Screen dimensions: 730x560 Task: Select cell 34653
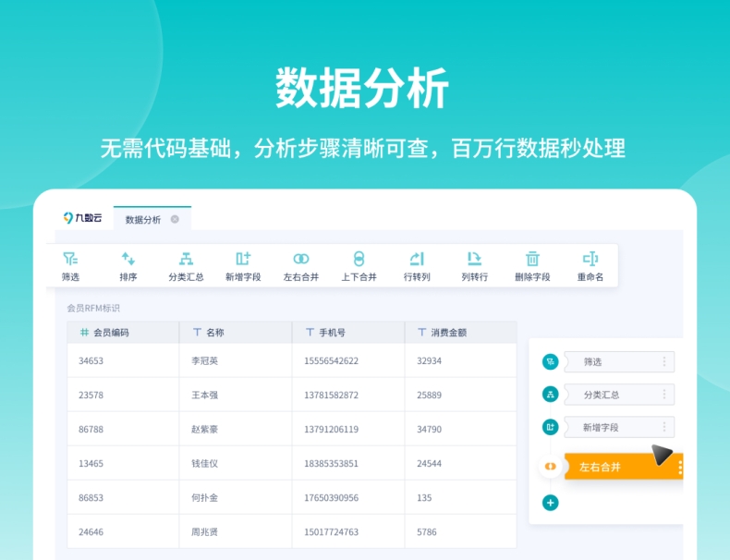click(123, 360)
